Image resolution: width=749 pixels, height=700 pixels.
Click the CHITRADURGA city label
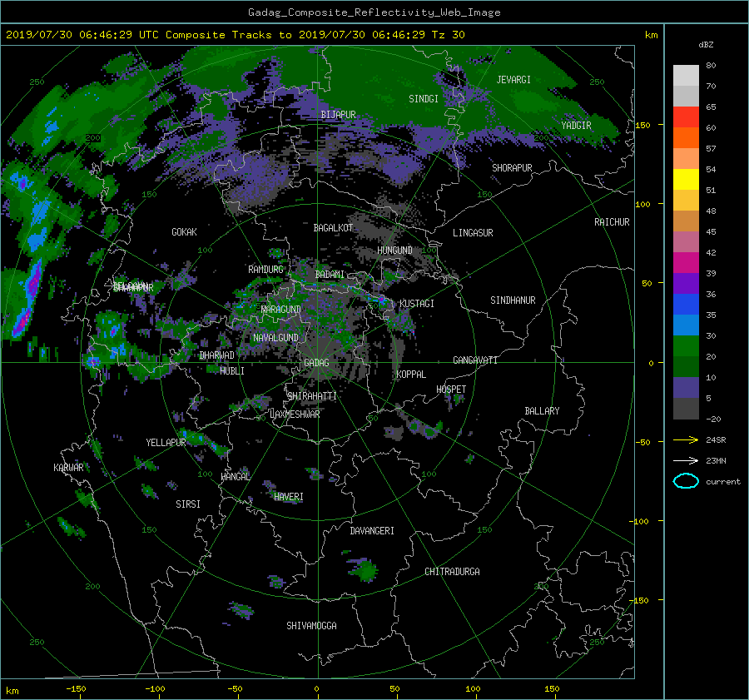pos(452,572)
